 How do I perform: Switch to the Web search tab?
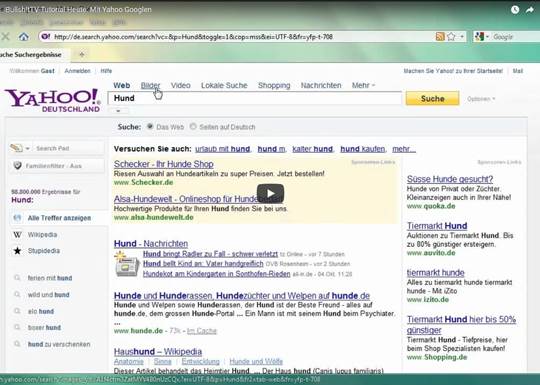(122, 85)
